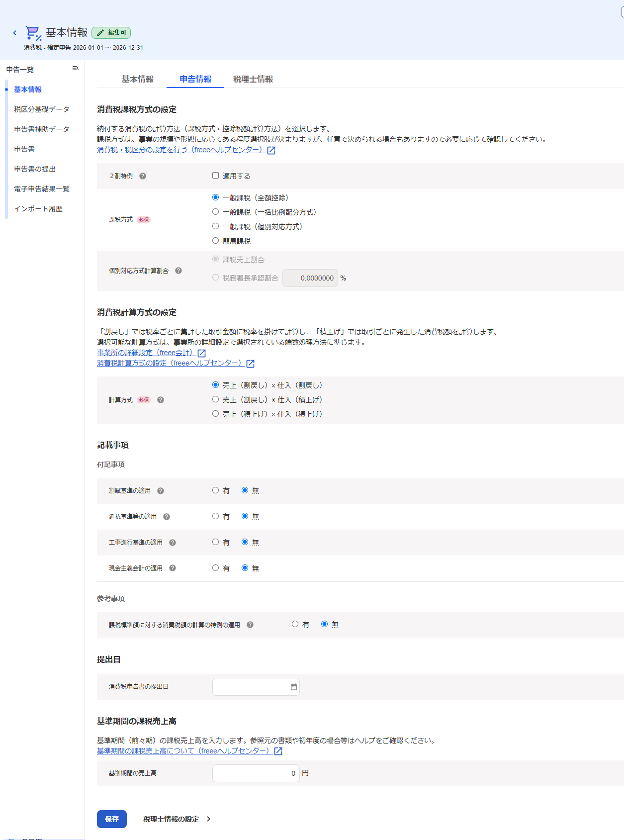624x840 pixels.
Task: Click the 税務署長承認割合 percentage field
Action: coord(310,278)
